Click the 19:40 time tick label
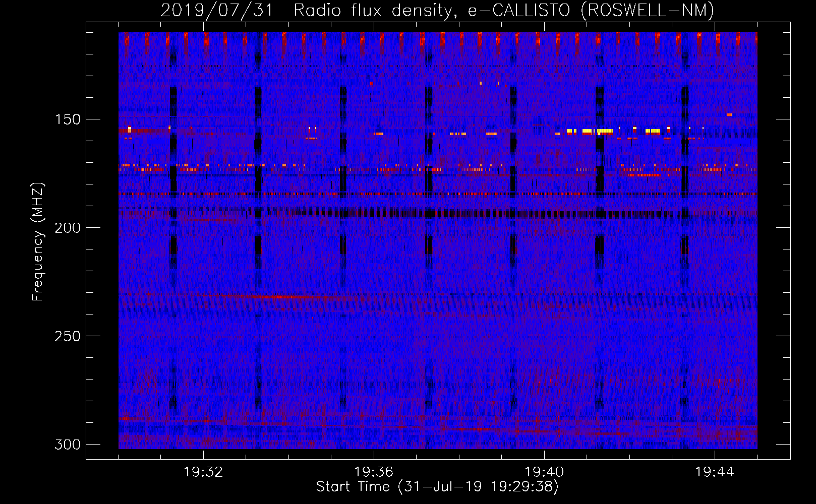 pyautogui.click(x=544, y=472)
